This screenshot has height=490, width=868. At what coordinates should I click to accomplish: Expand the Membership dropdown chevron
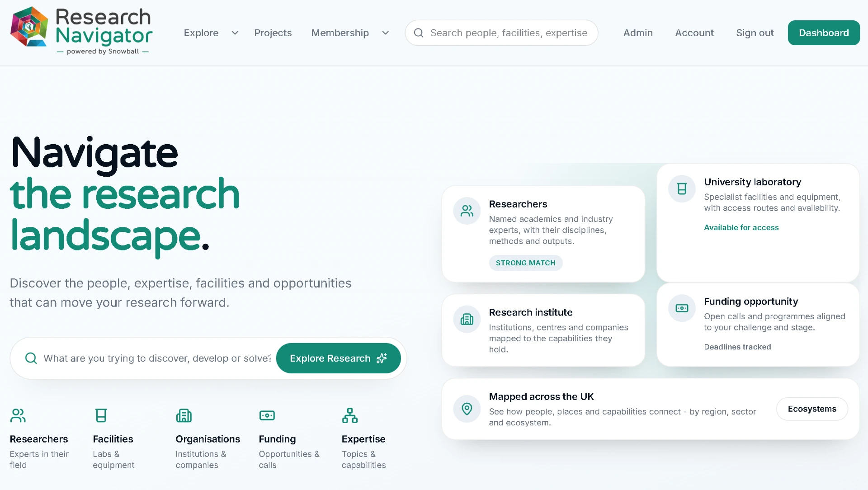tap(386, 33)
